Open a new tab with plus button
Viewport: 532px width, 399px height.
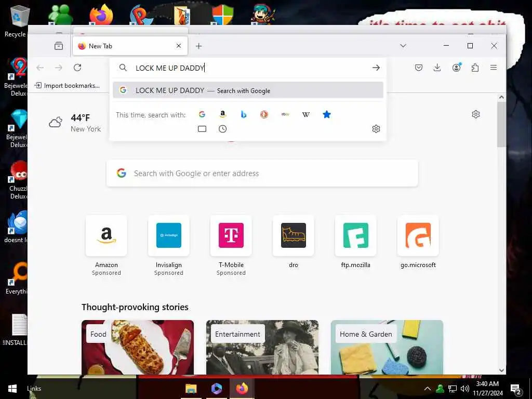(199, 46)
